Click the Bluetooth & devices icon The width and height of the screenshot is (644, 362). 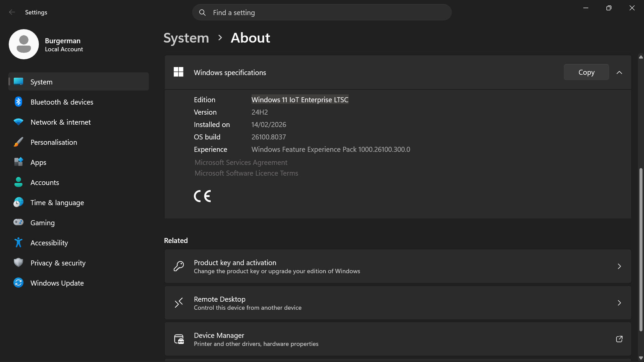pos(18,102)
